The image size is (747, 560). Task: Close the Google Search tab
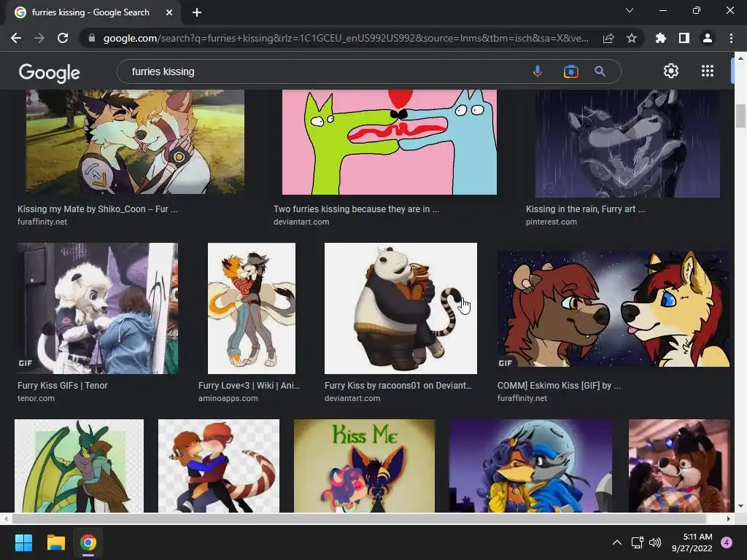tap(169, 12)
